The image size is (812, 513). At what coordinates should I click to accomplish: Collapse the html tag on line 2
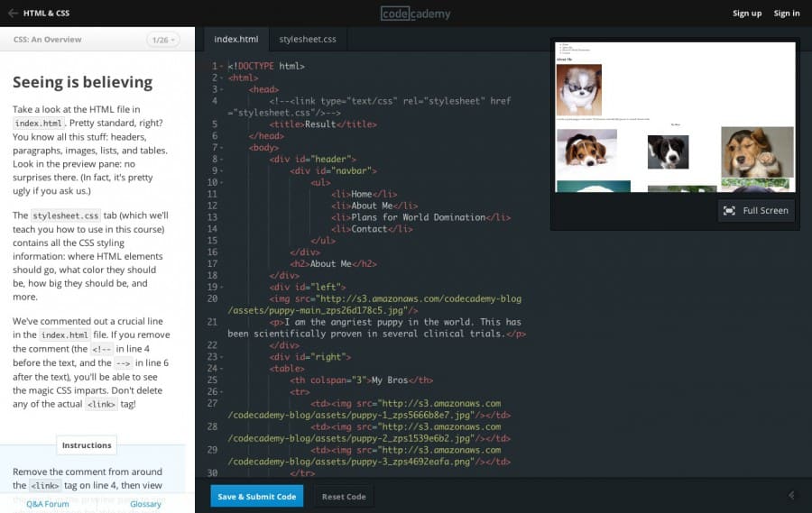pyautogui.click(x=221, y=78)
